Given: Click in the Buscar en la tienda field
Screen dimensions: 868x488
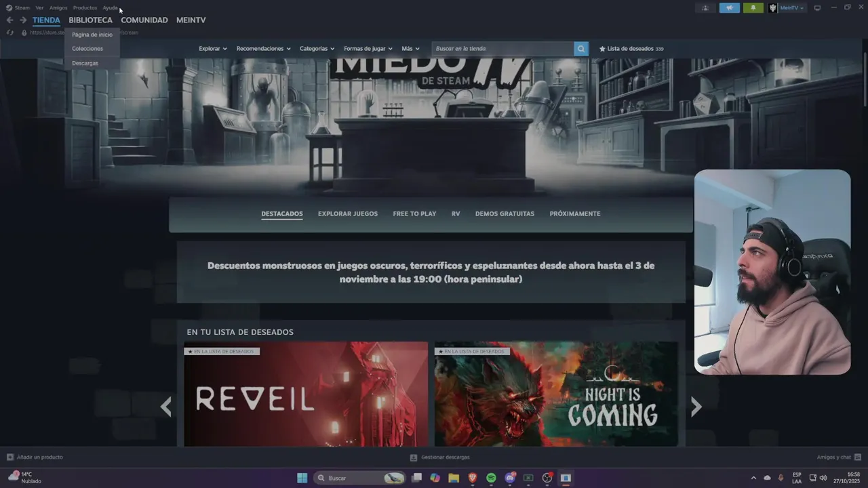Looking at the screenshot, I should (x=502, y=49).
